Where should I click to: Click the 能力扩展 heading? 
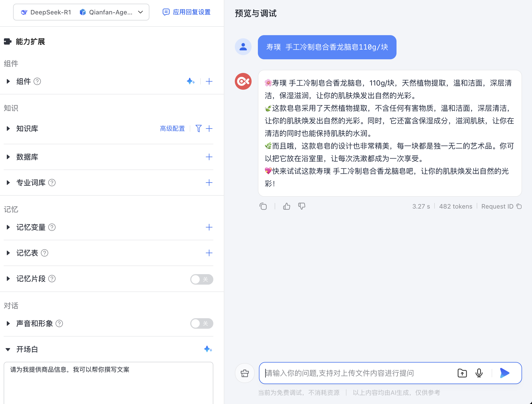[30, 41]
